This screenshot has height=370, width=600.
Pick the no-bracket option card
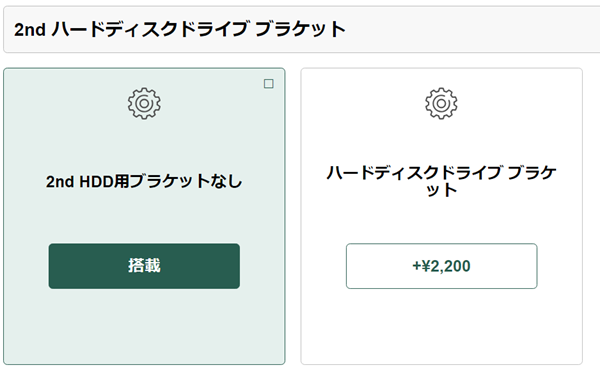coord(144,216)
